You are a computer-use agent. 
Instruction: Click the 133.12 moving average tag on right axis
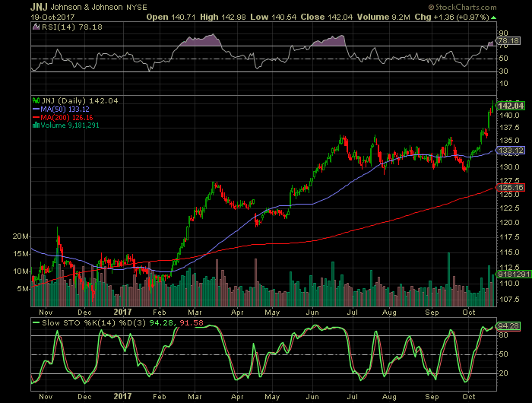tap(511, 150)
